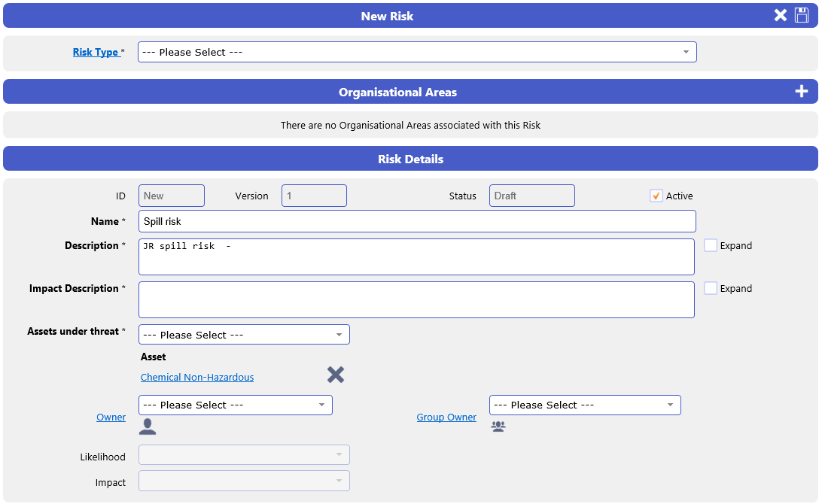Add an Organisational Area with the plus icon
The width and height of the screenshot is (822, 504).
[801, 92]
